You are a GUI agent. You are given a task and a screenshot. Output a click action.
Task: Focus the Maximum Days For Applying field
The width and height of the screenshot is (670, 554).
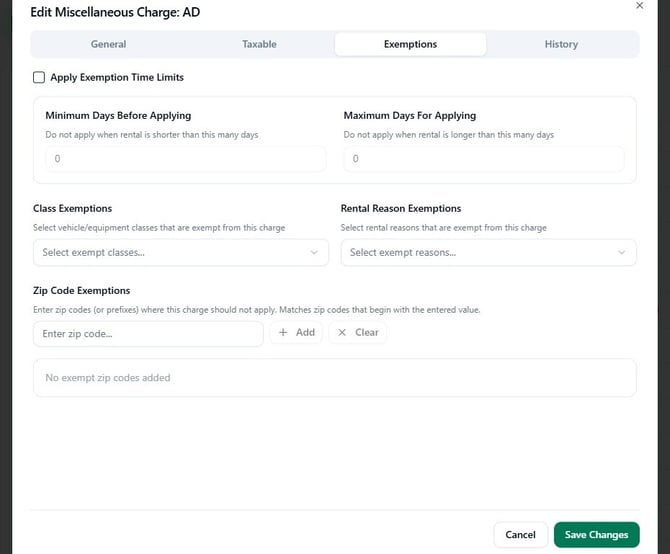(x=484, y=159)
